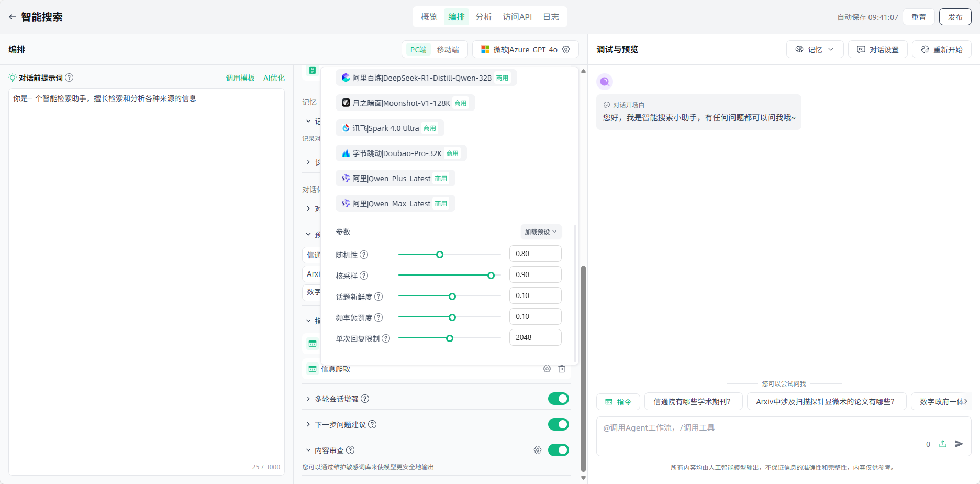Click the 对话前提示词 prompt text area
This screenshot has width=980, height=484.
(147, 282)
